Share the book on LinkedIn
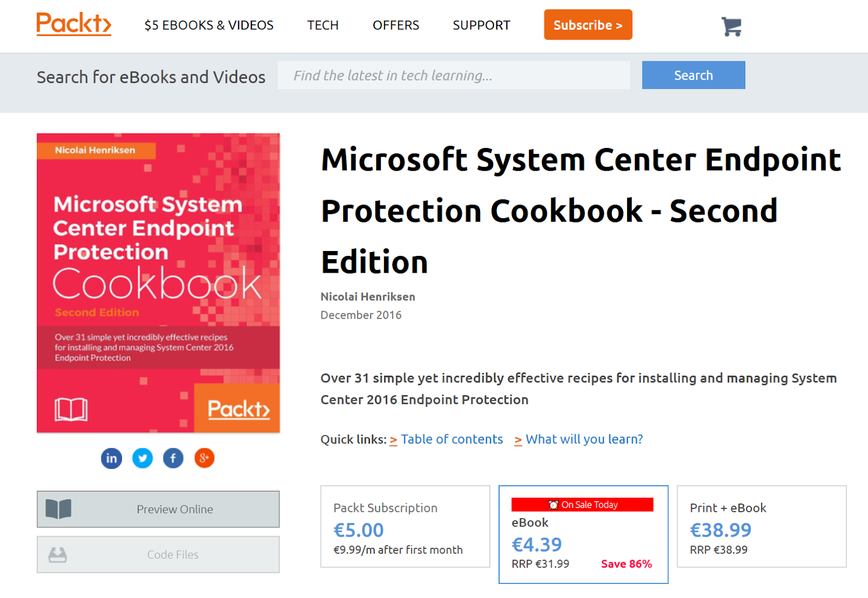This screenshot has height=598, width=868. [111, 458]
